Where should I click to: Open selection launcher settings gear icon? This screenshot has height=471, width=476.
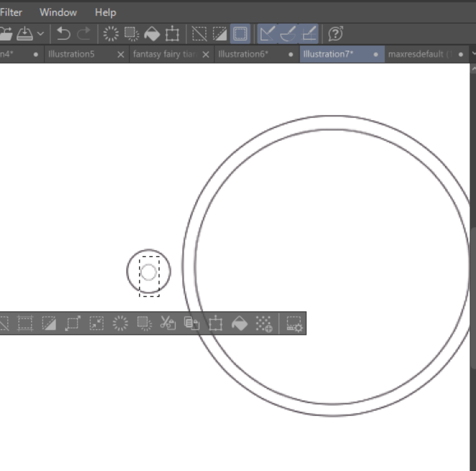point(294,323)
